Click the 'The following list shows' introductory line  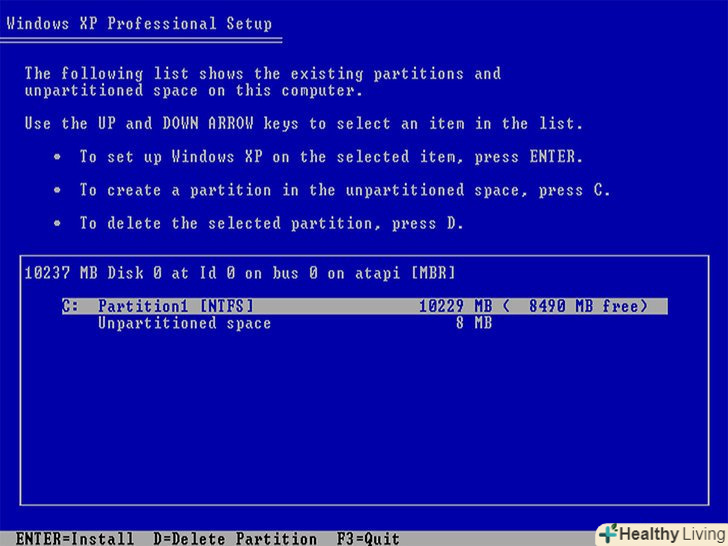263,73
